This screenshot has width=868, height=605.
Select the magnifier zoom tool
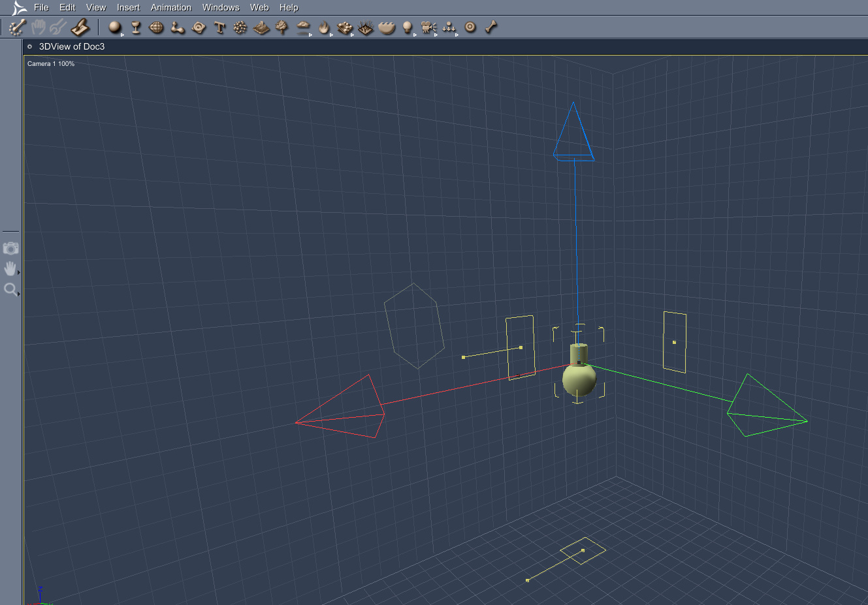[x=10, y=289]
